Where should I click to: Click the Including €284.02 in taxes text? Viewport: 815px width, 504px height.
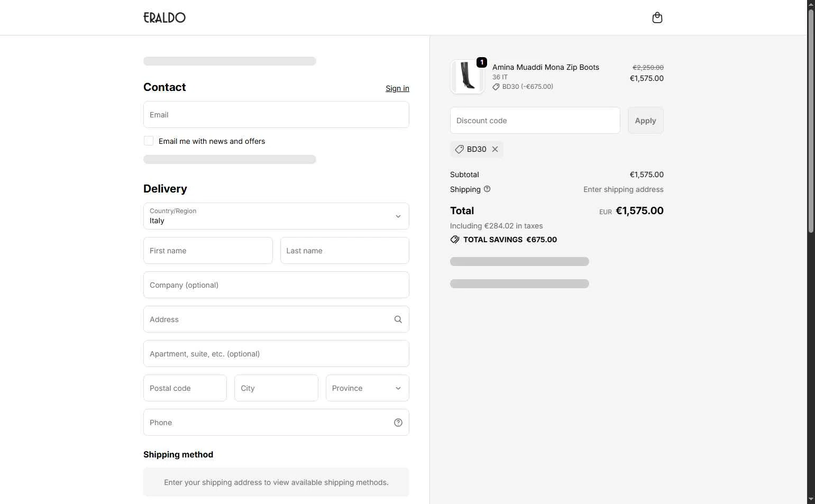point(496,226)
